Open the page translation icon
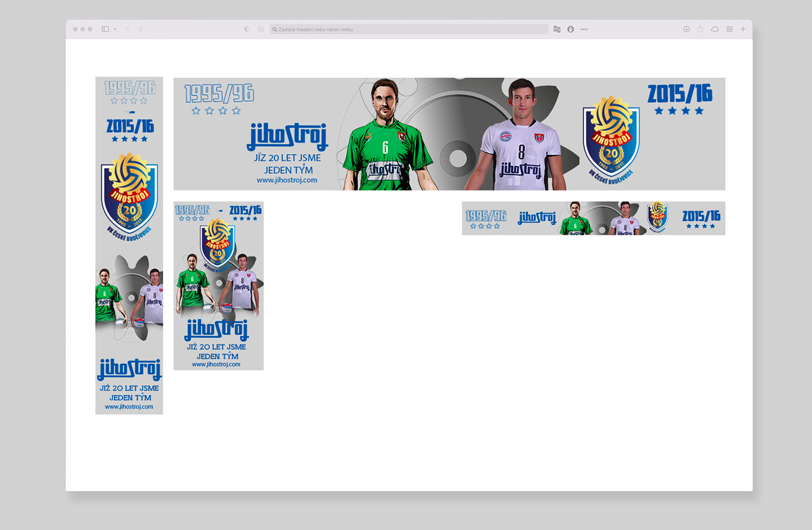812x530 pixels. click(557, 29)
